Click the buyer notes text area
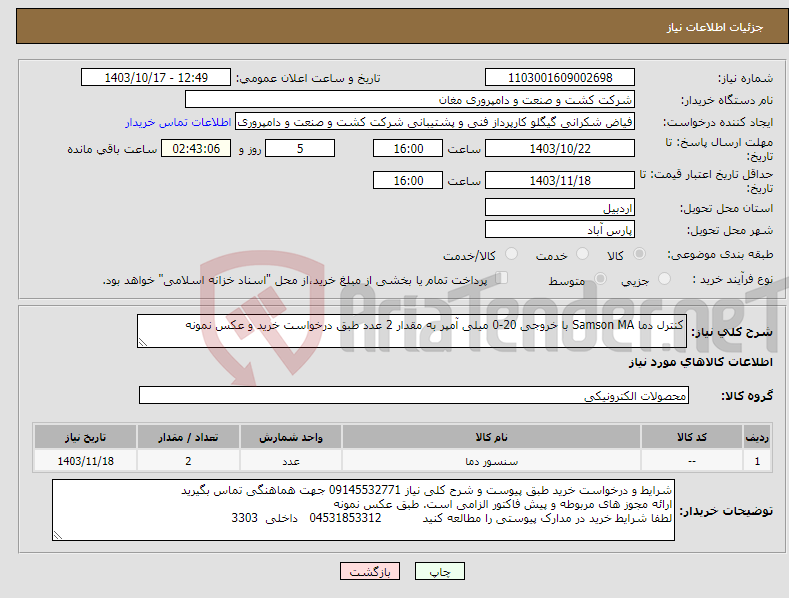Screen dimensions: 789x598 (x=363, y=510)
